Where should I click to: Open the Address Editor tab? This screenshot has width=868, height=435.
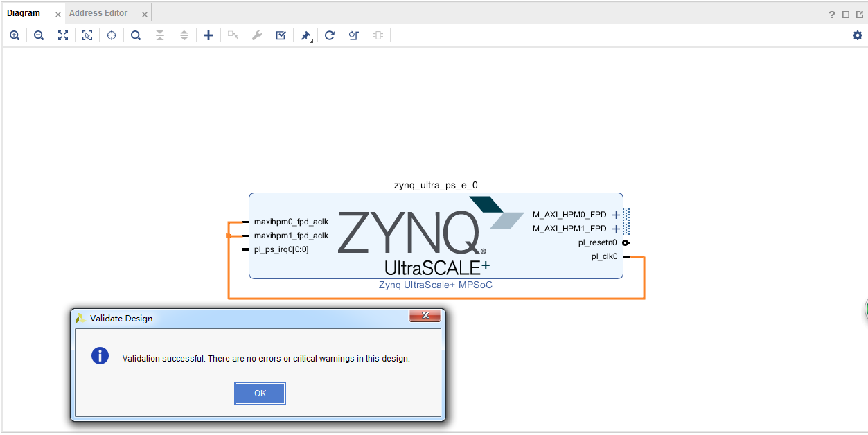[98, 13]
